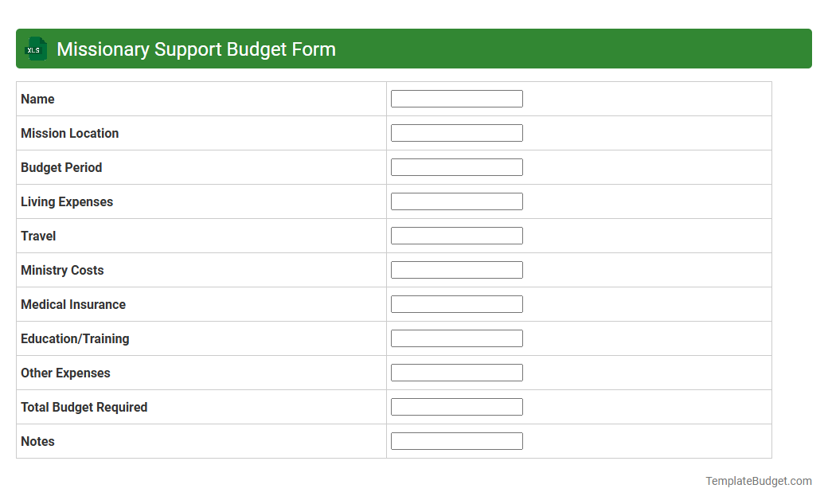Select the Education/Training input box
The width and height of the screenshot is (828, 504).
[x=456, y=338]
